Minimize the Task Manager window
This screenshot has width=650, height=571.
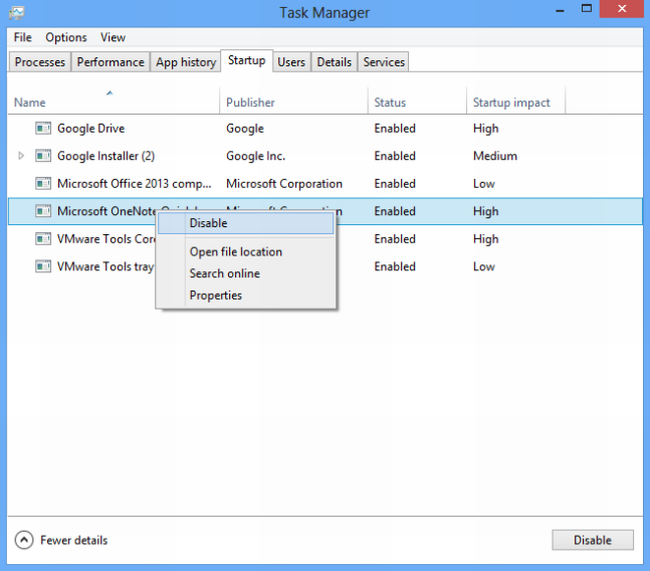click(560, 10)
